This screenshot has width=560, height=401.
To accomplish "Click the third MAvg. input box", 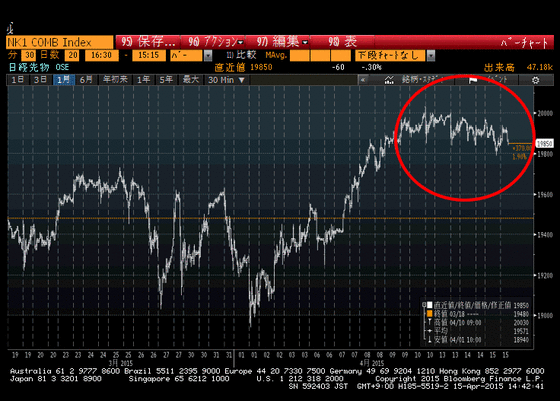I will [341, 55].
